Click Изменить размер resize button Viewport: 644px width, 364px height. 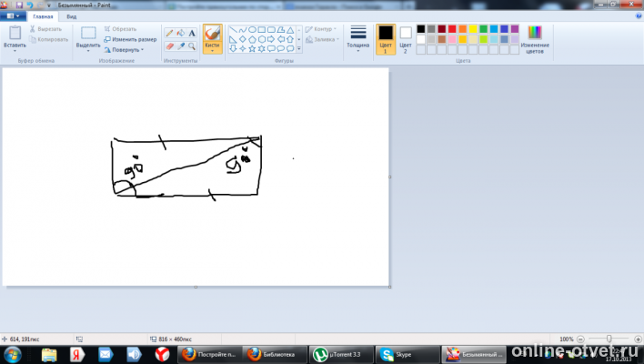point(130,39)
